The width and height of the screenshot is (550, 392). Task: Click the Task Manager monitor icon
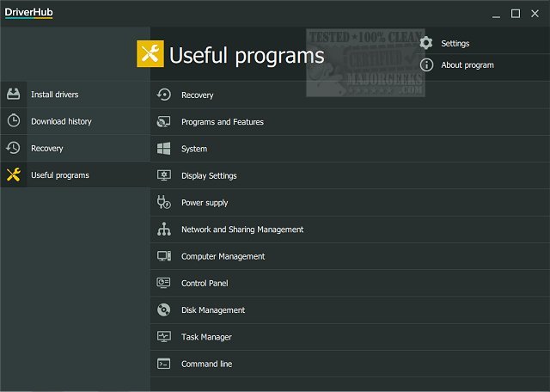[x=164, y=337]
